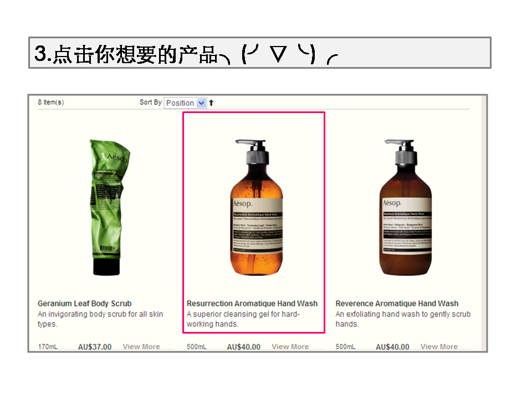This screenshot has height=399, width=532.
Task: Click the 8 Item(s) count text
Action: [x=51, y=102]
